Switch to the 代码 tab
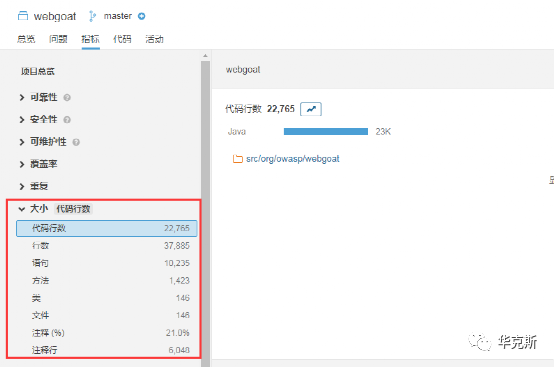The height and width of the screenshot is (367, 554). click(x=122, y=39)
